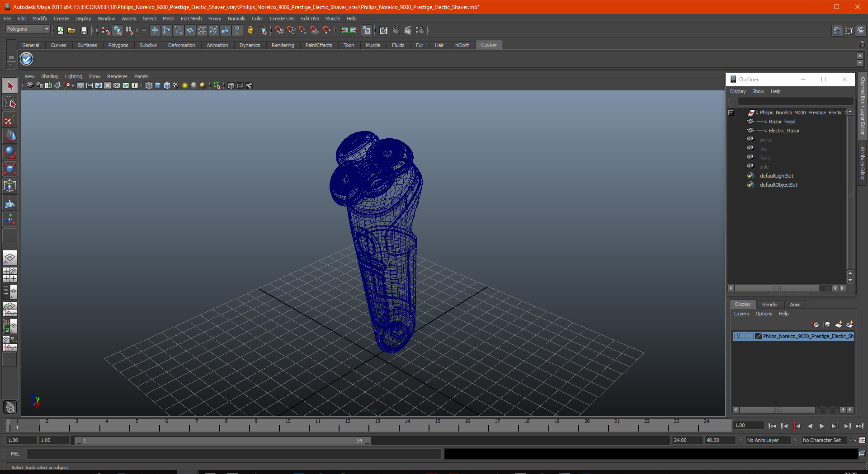Click the blue checkmark custom shelf icon
The height and width of the screenshot is (474, 868).
27,59
